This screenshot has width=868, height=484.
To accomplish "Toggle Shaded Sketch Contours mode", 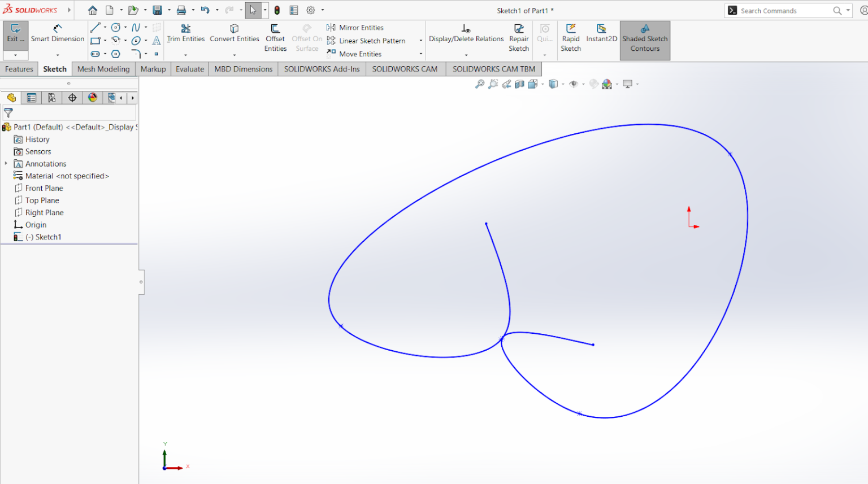I will coord(645,40).
